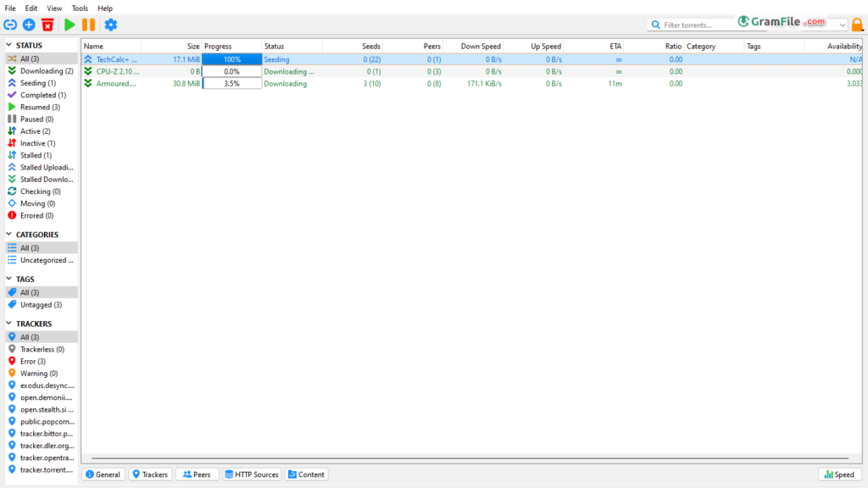This screenshot has width=868, height=488.
Task: Select the Active (2) status filter
Action: pos(42,131)
